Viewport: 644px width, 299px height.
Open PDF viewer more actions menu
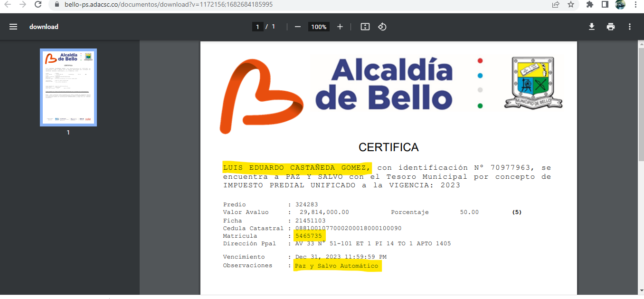[630, 27]
